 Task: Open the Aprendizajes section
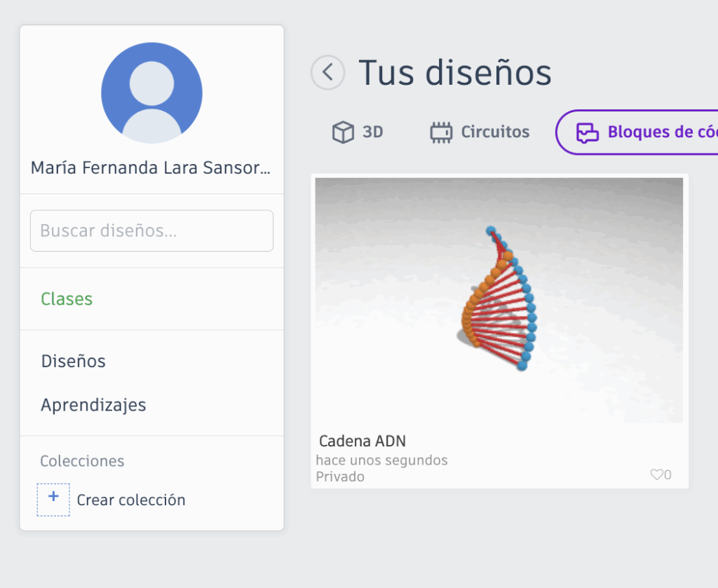tap(93, 405)
